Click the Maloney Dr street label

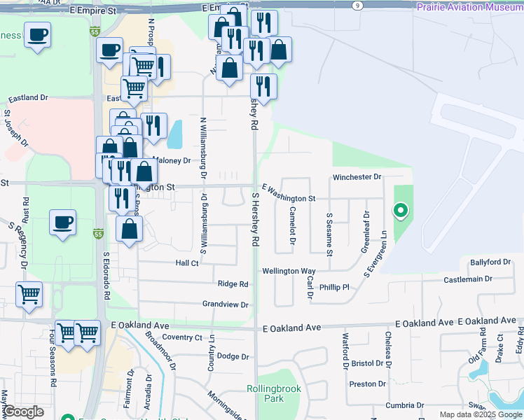172,160
